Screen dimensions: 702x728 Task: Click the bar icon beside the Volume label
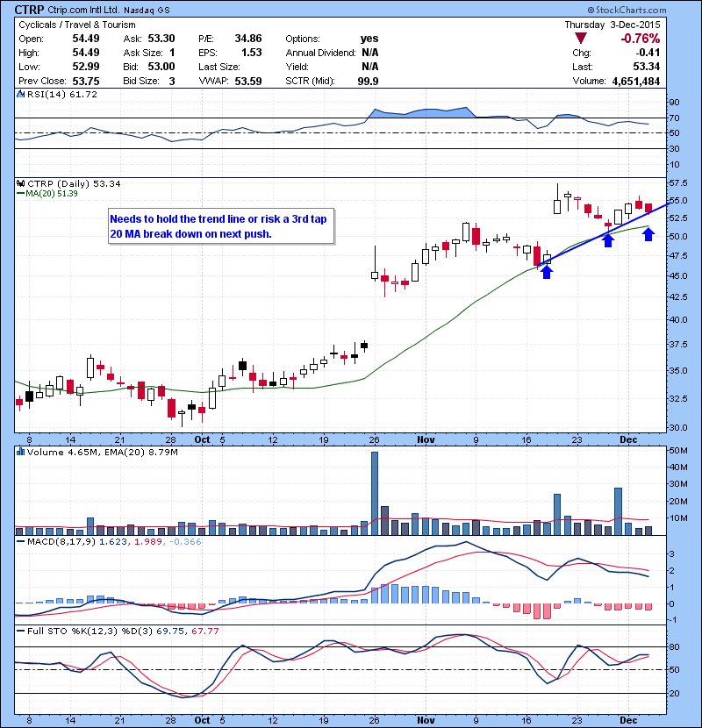tap(20, 452)
